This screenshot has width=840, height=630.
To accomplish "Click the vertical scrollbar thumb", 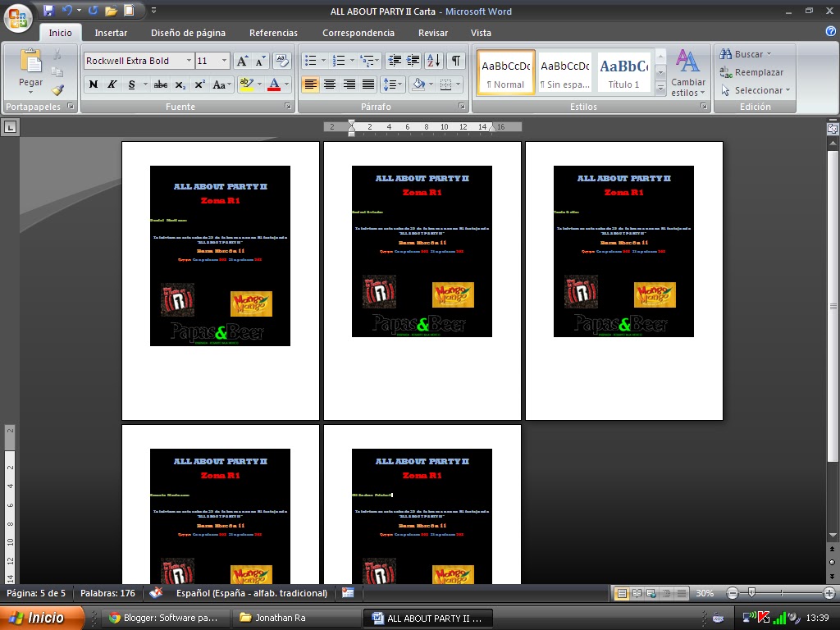I will 833,306.
